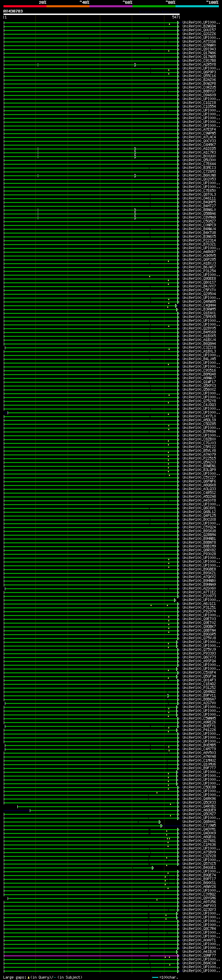Select hit UniRef100_B3MCI3
222x980 pixels.
point(199,168)
